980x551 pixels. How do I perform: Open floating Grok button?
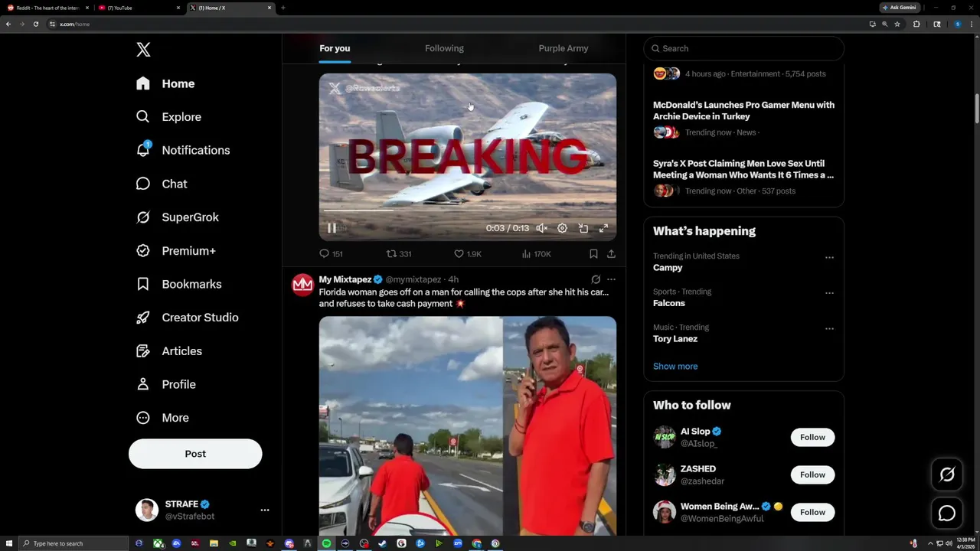point(947,475)
